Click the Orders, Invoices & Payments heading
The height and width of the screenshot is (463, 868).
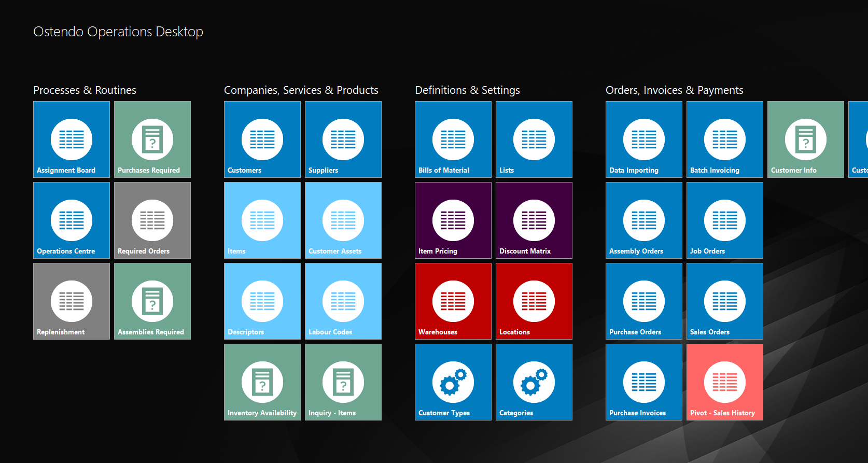click(x=675, y=90)
